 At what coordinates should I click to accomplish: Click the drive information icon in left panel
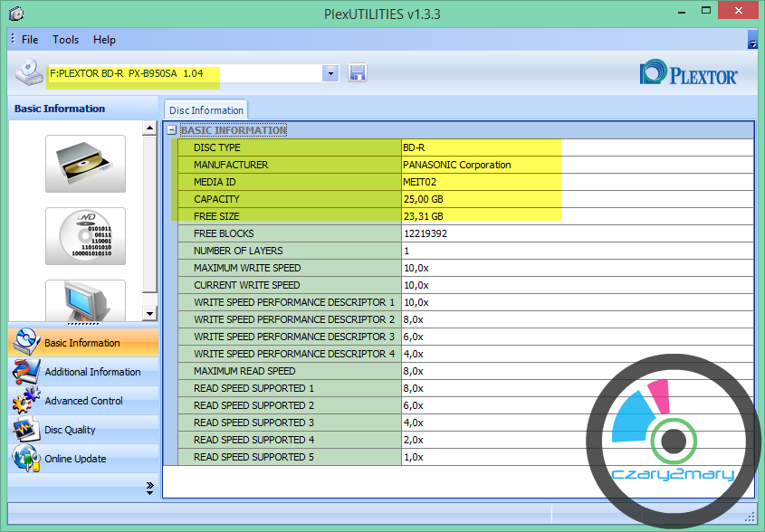pyautogui.click(x=85, y=164)
